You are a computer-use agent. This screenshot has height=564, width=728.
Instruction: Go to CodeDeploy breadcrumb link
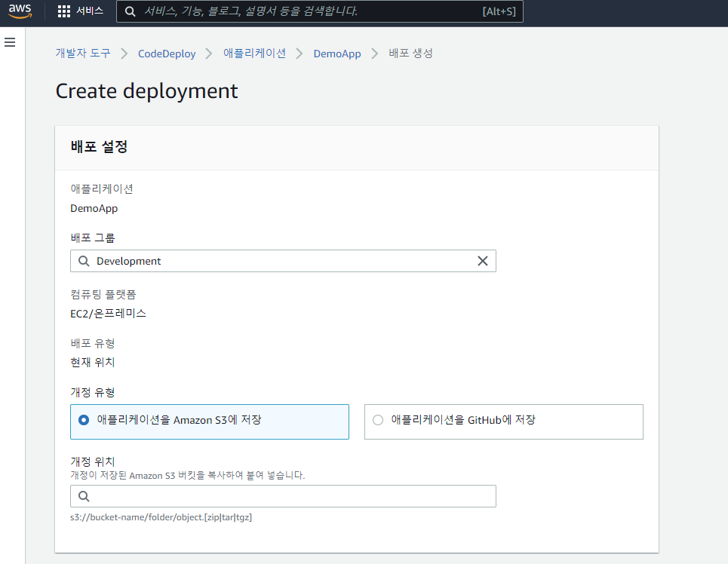pos(167,54)
